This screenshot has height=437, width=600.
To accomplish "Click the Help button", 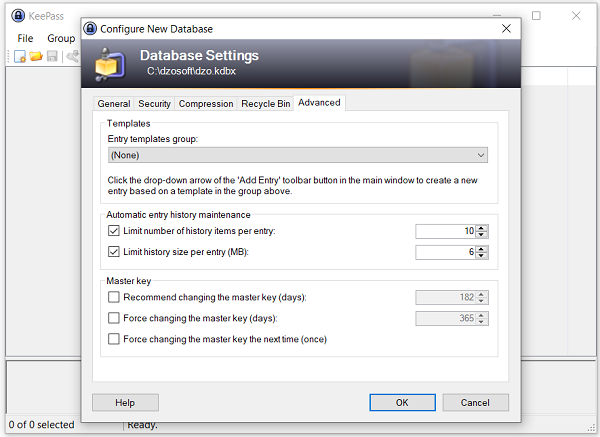I will pyautogui.click(x=125, y=403).
